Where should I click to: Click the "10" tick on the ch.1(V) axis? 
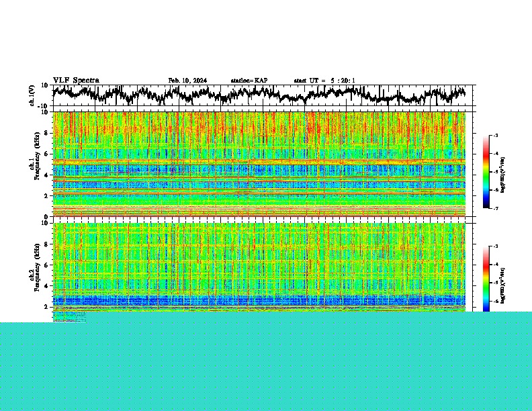(44, 85)
